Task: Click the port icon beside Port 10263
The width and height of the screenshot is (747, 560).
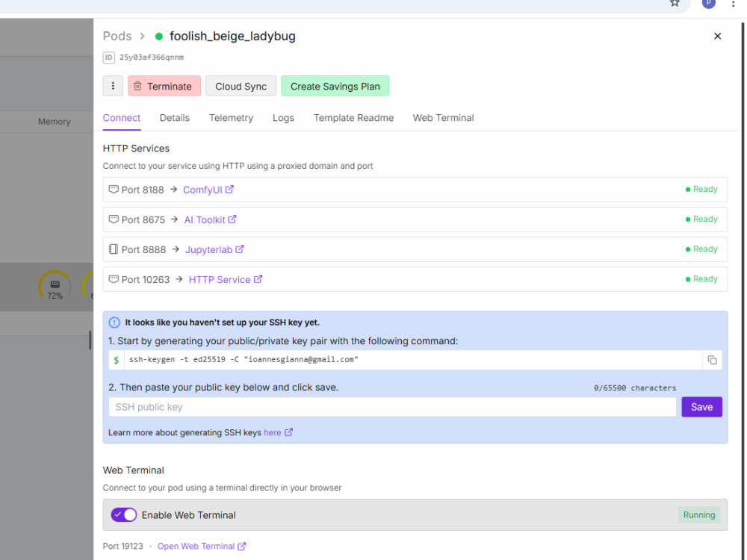Action: coord(114,279)
